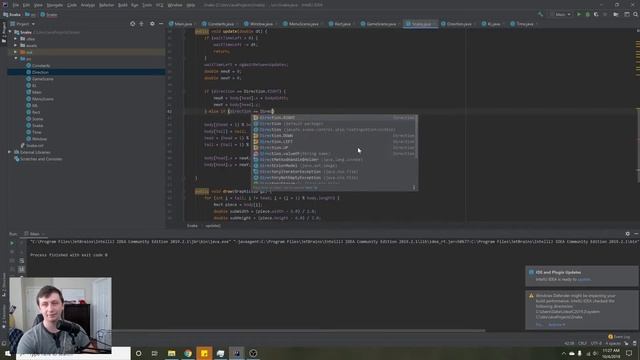Choose Direction.RIGHT from autocomplete popup
Screen dimensions: 640x360
coord(334,118)
